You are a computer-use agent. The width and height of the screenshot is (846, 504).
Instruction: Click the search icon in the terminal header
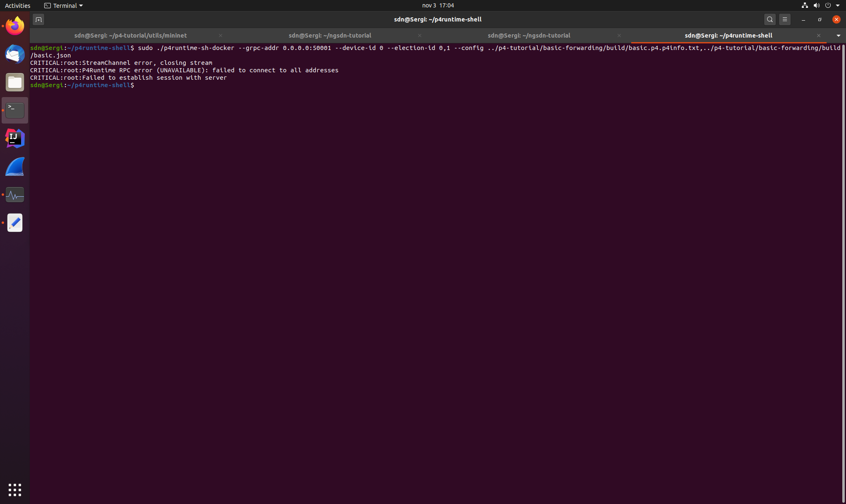[x=770, y=19]
